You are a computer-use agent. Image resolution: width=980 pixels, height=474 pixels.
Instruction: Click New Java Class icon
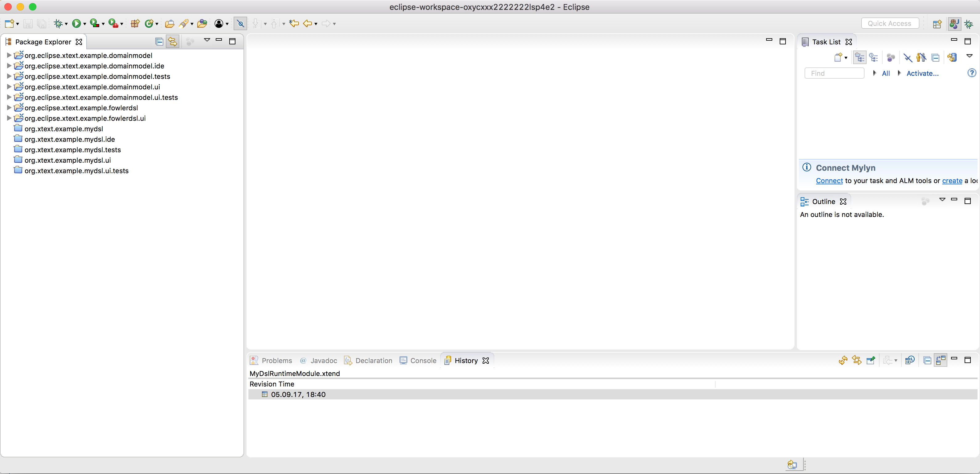(x=149, y=24)
